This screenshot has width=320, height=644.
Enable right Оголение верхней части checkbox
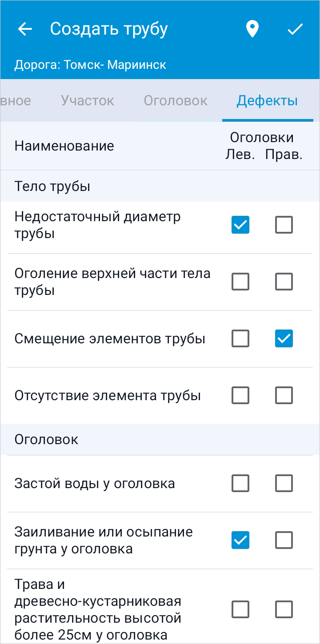[x=284, y=282]
